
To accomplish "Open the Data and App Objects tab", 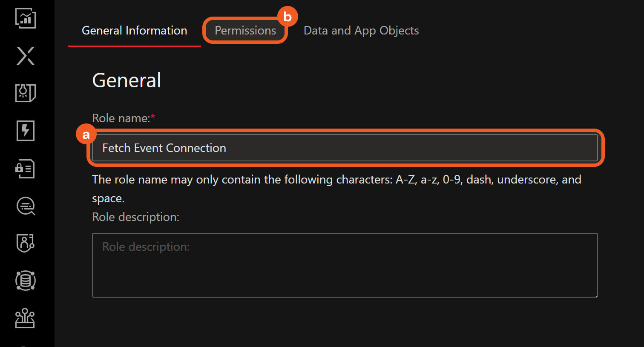I will point(361,31).
